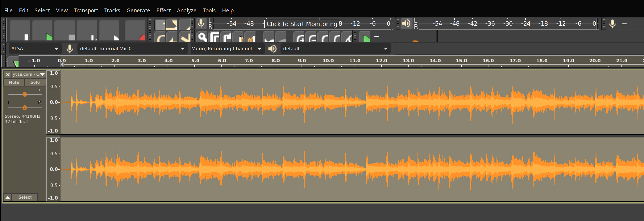
Task: Open the recording device dropdown showing Internal Mic
Action: pos(132,48)
